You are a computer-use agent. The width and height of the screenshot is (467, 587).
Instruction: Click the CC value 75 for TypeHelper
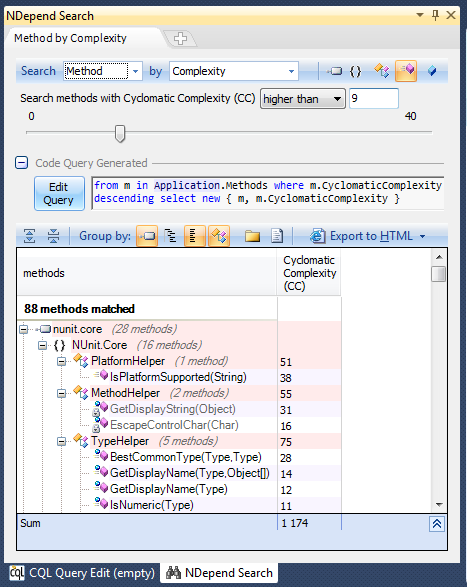(286, 442)
